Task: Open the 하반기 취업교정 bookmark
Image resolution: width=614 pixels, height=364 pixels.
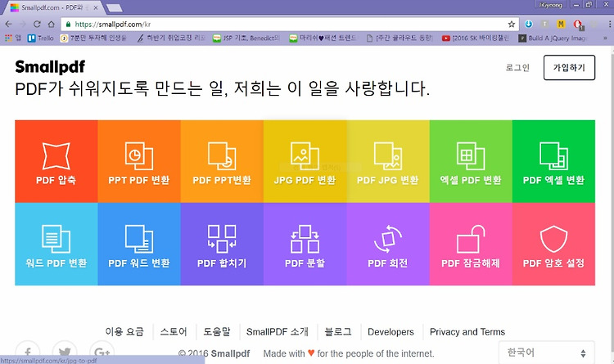Action: pos(171,38)
